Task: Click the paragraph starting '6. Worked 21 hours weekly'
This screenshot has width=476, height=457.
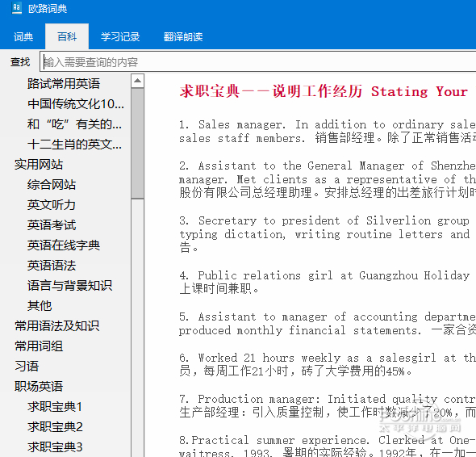Action: [x=328, y=364]
